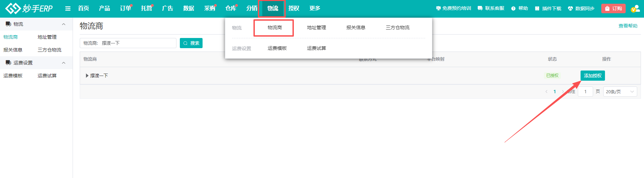Open the 帮助 help icon
Viewport: 644px width, 178px height.
(x=513, y=8)
